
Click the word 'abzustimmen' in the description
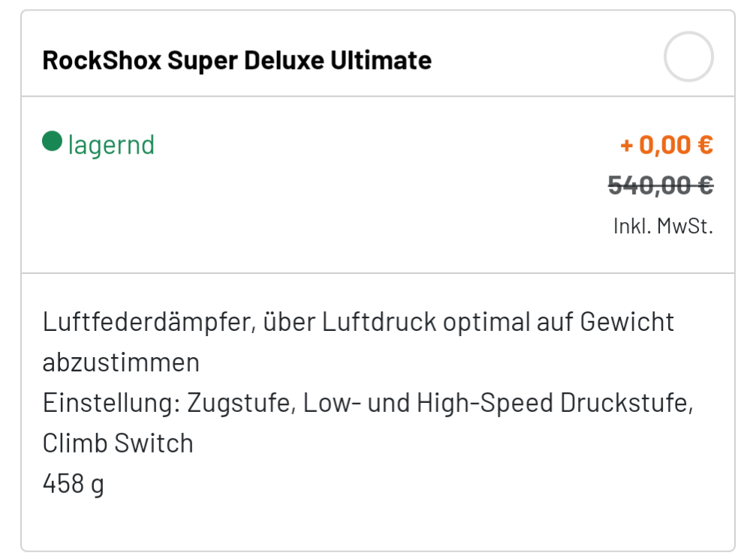[x=121, y=362]
